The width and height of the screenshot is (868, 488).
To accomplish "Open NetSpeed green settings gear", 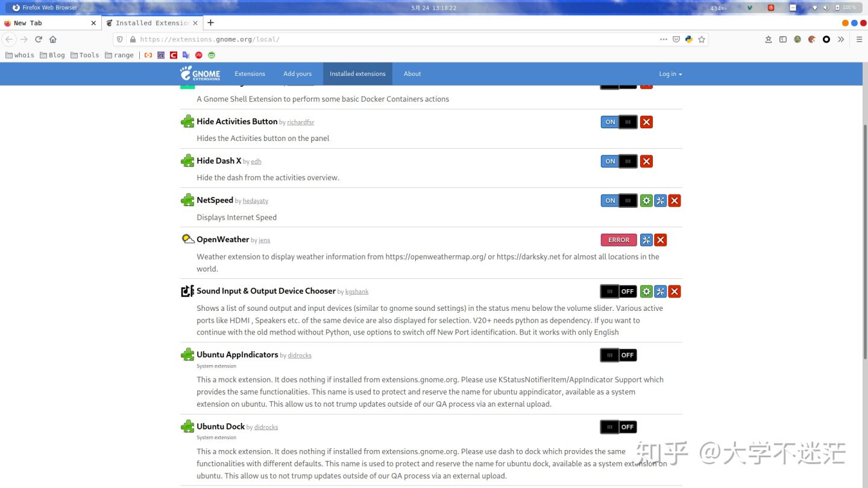I will tap(646, 201).
